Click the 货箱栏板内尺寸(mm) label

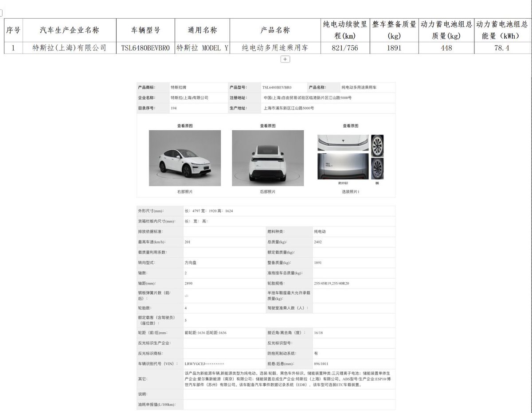tap(157, 221)
